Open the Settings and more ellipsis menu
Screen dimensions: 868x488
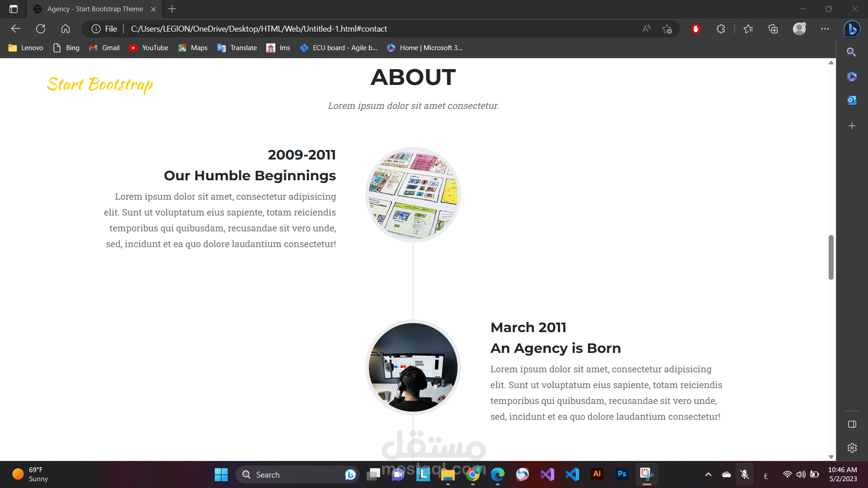(x=825, y=29)
